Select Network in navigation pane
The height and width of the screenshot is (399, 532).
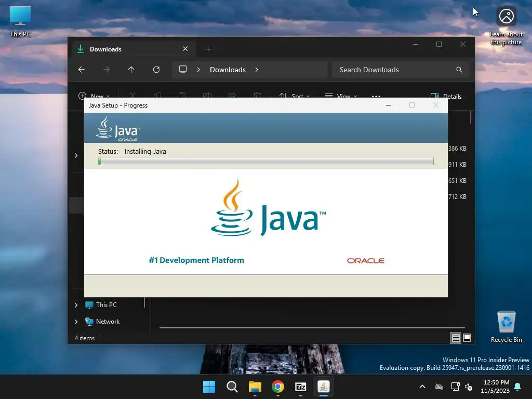(102, 321)
